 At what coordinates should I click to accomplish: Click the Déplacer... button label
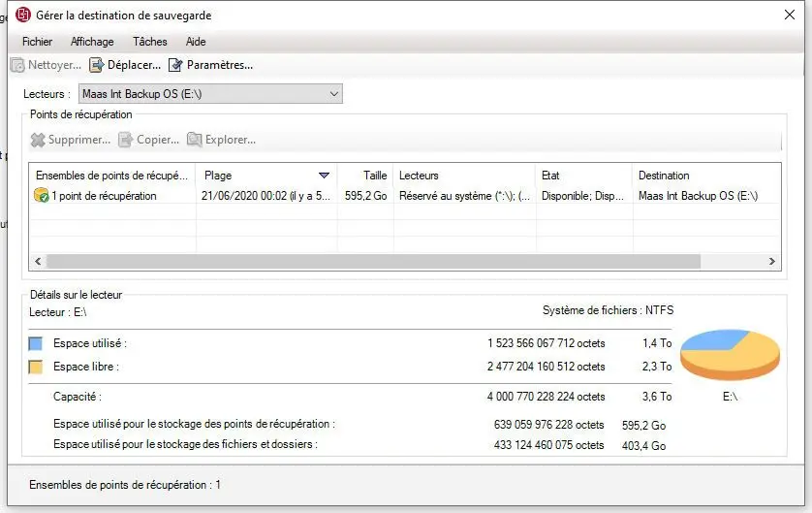click(134, 65)
